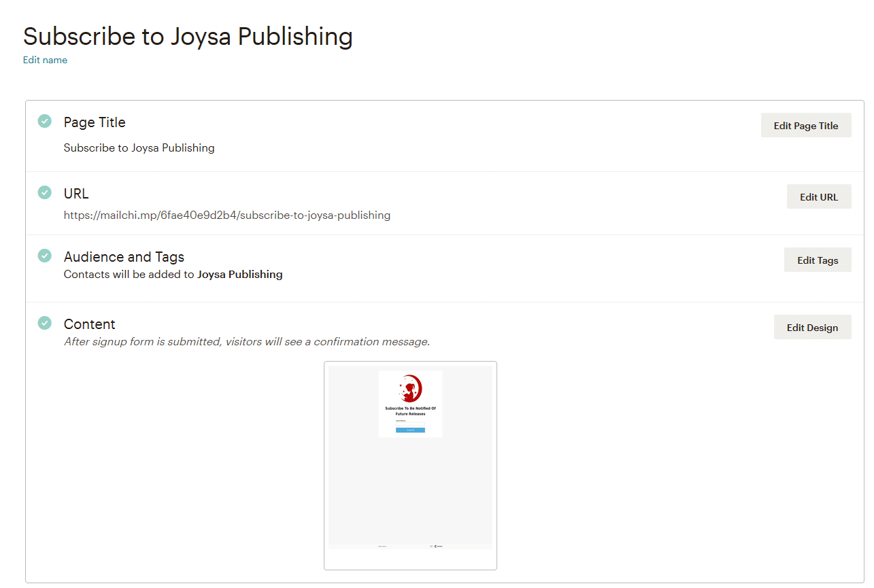
Task: Click the Content checkmark icon
Action: 44,323
